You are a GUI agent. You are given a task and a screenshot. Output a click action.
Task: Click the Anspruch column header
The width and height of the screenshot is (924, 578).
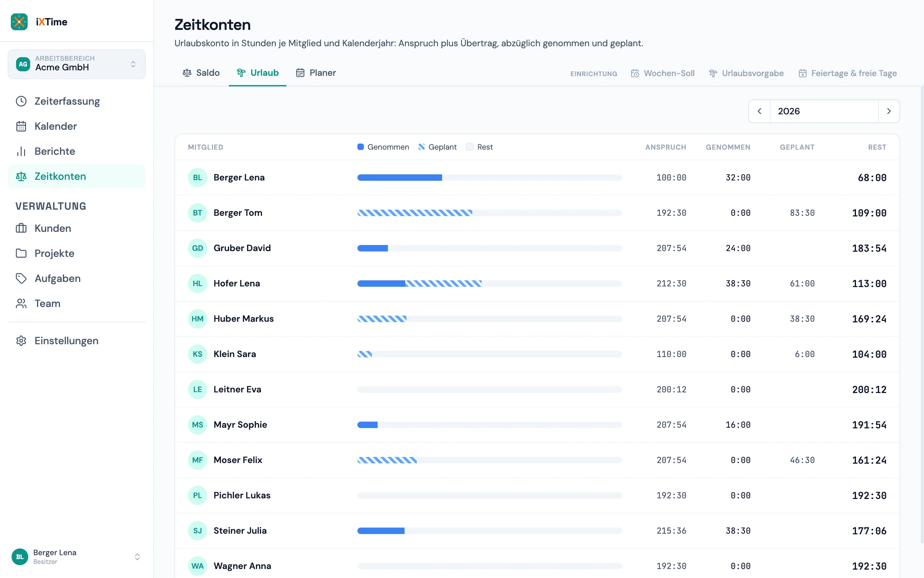pyautogui.click(x=665, y=147)
